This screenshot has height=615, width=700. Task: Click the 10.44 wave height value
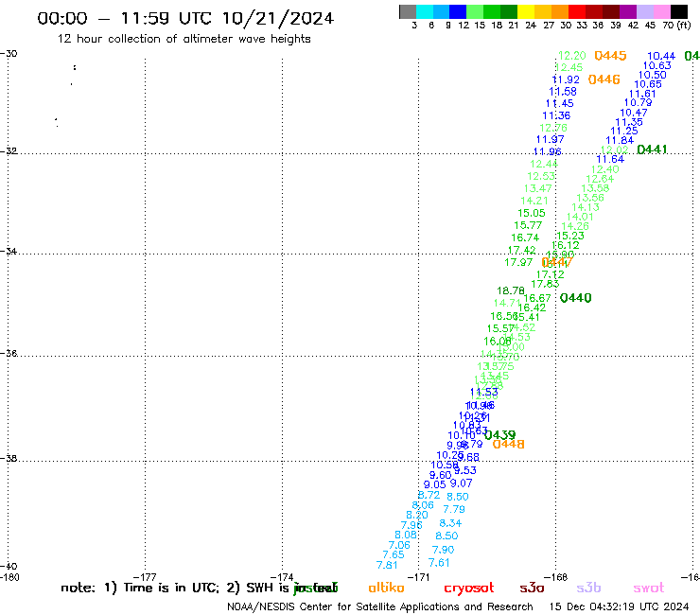[x=661, y=56]
